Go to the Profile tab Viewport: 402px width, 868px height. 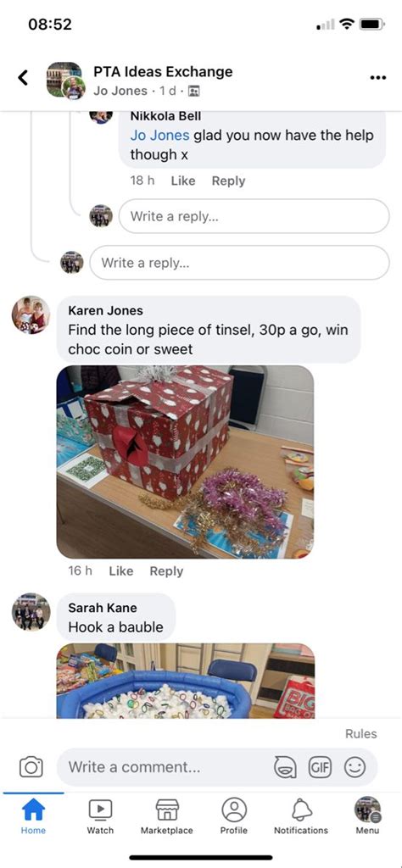point(234,816)
